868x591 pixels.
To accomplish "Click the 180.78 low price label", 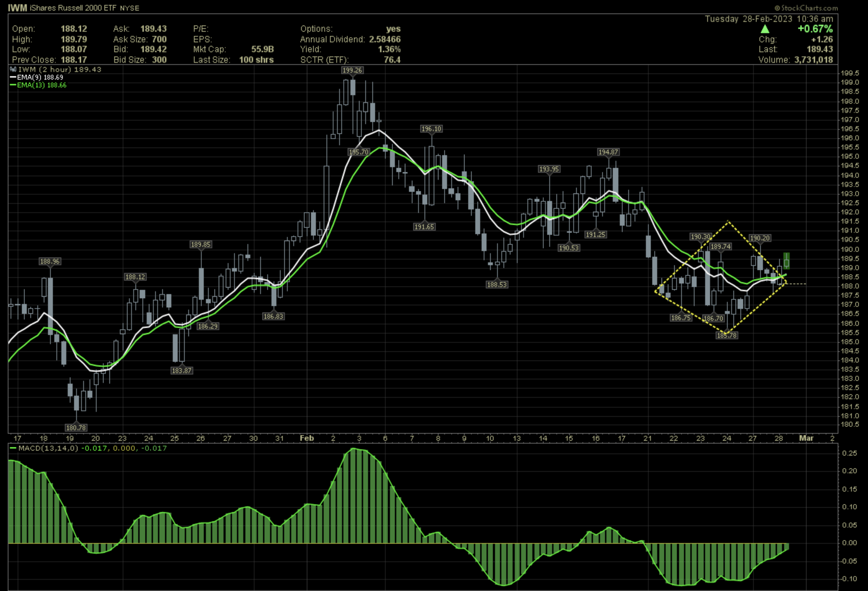I will pyautogui.click(x=76, y=427).
